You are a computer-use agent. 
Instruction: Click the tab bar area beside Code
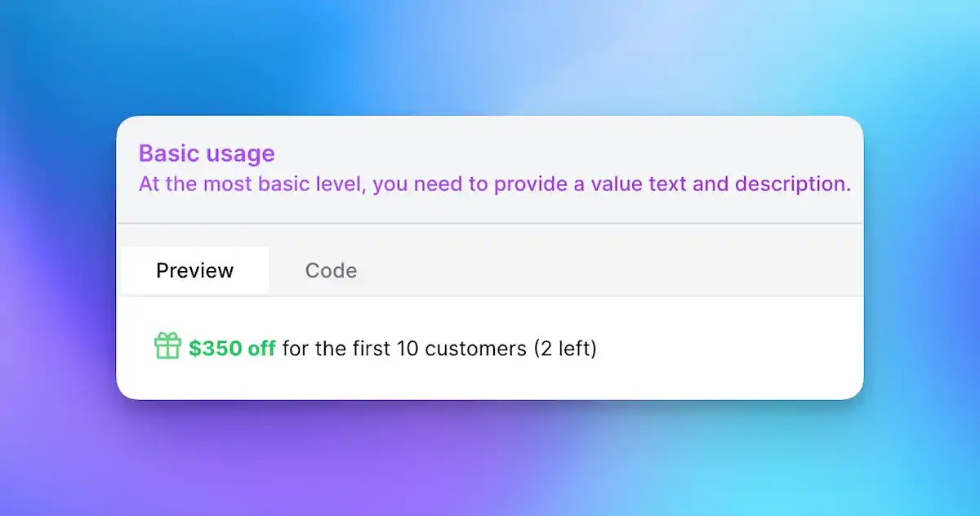point(572,269)
